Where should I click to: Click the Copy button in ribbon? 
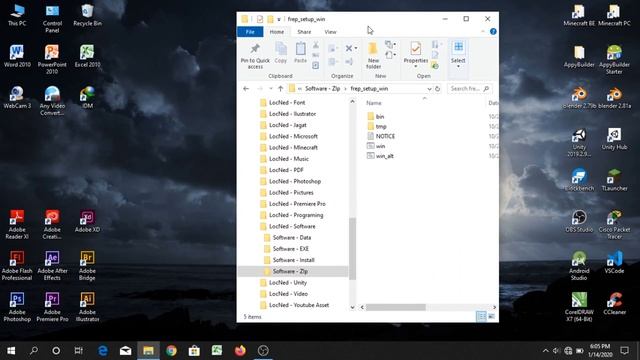(280, 53)
